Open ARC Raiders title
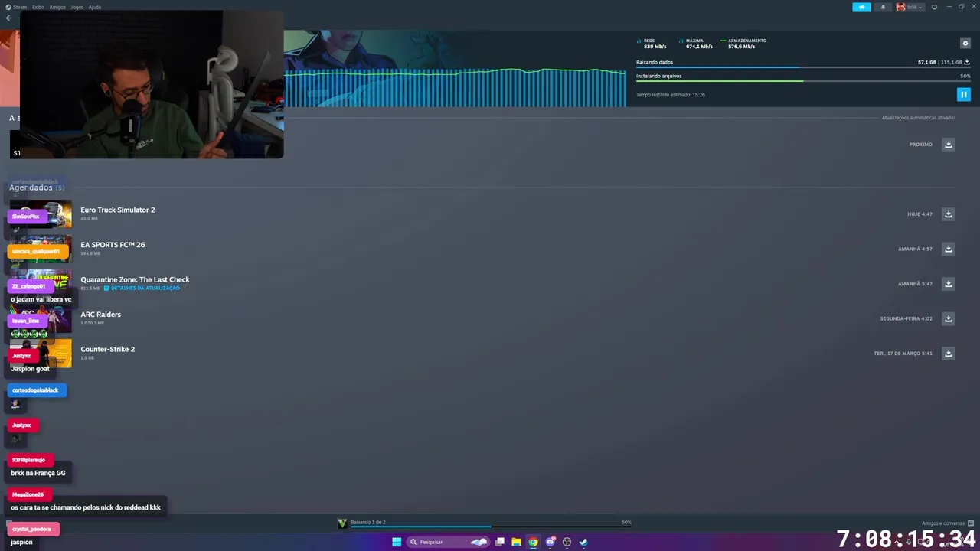980x551 pixels. tap(100, 315)
